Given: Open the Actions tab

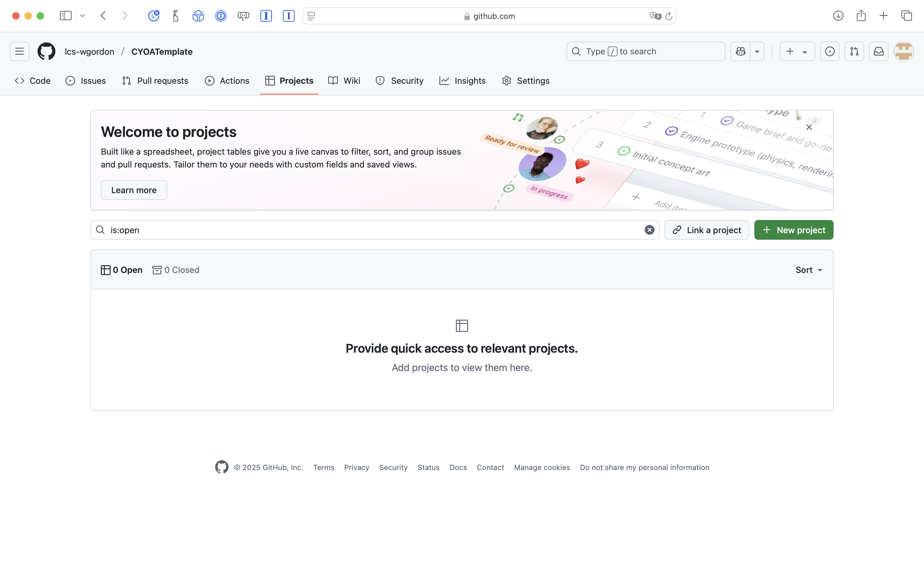Looking at the screenshot, I should [227, 81].
